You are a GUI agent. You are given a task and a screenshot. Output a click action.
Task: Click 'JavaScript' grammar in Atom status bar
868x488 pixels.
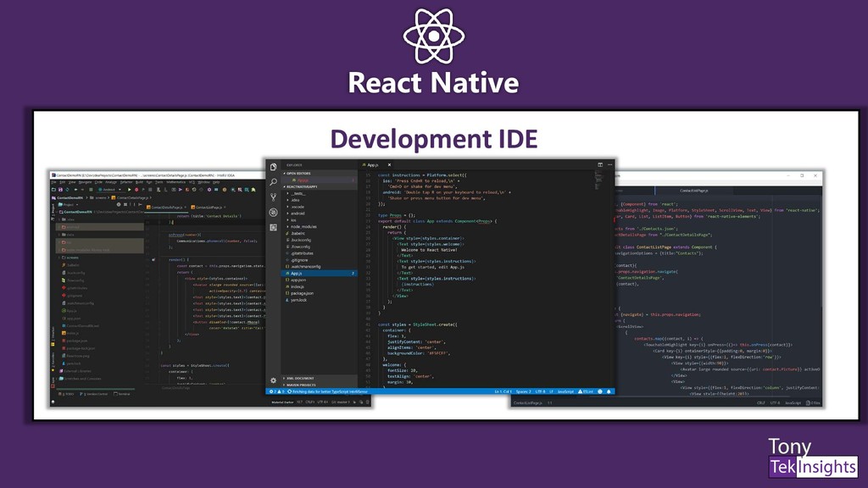(x=793, y=402)
